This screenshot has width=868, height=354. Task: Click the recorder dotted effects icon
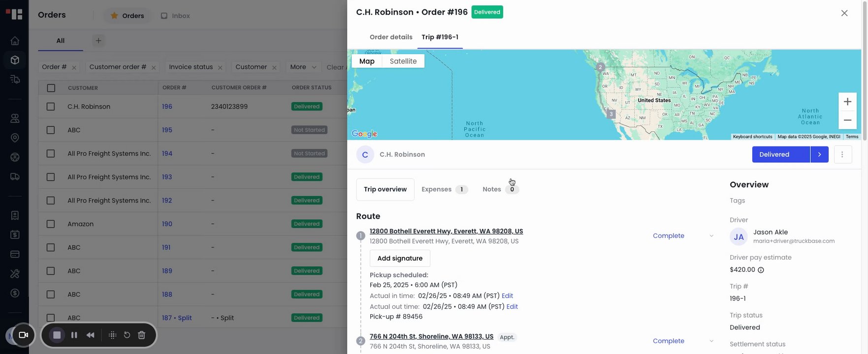[112, 335]
